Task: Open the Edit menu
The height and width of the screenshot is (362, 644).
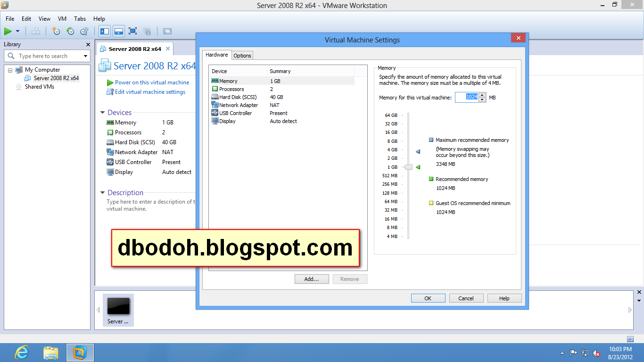Action: point(26,19)
